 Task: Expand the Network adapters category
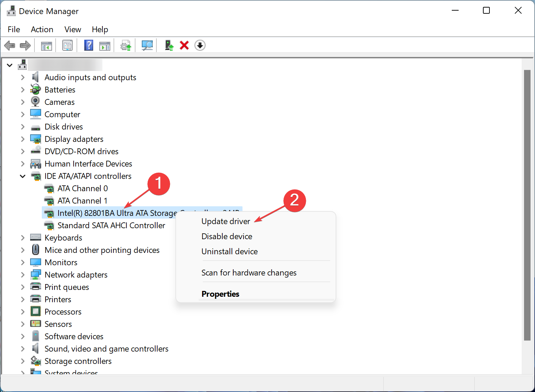(23, 275)
